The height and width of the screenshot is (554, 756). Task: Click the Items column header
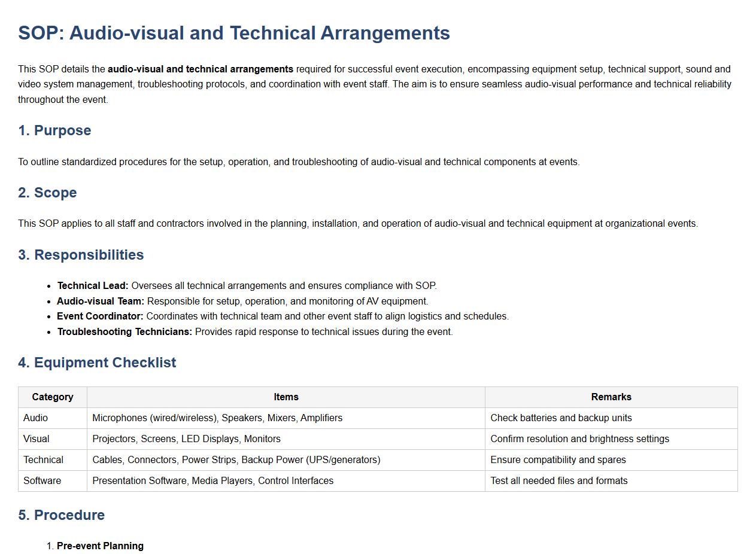point(286,397)
